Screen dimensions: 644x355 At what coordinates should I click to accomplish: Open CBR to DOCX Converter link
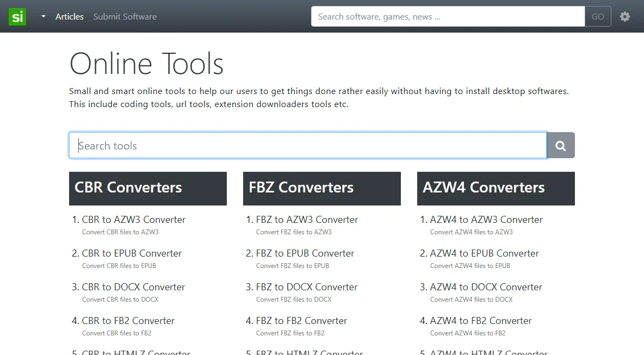[133, 287]
